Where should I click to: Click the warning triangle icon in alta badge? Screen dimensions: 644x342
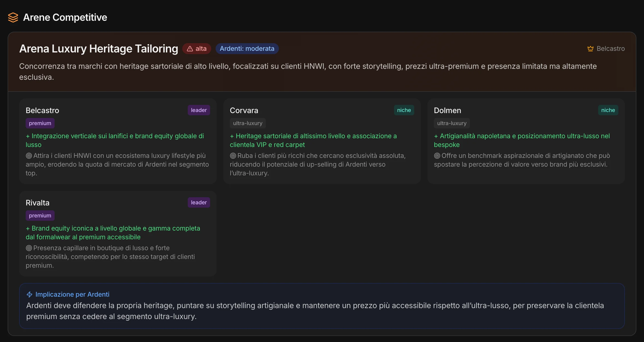[x=190, y=49]
